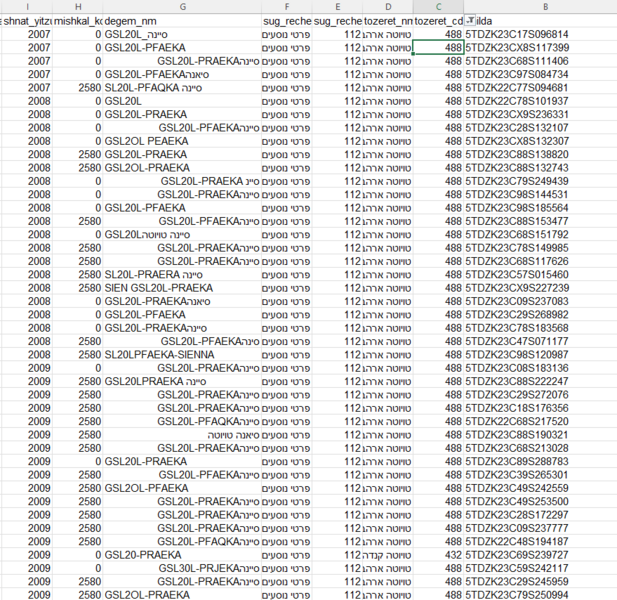Click the mishkal_k header cell
Screen dimensions: 617x600
click(78, 21)
